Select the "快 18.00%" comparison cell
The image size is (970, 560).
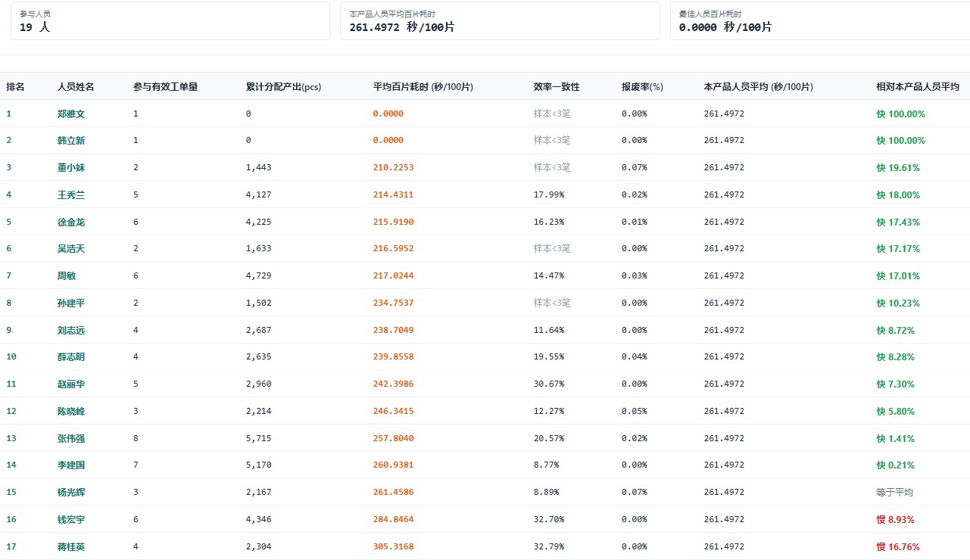pos(898,195)
